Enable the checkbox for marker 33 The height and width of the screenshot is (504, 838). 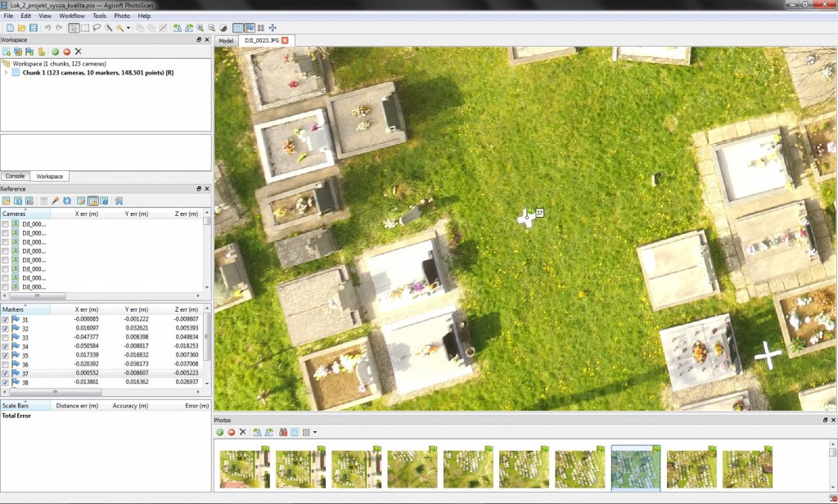(6, 337)
